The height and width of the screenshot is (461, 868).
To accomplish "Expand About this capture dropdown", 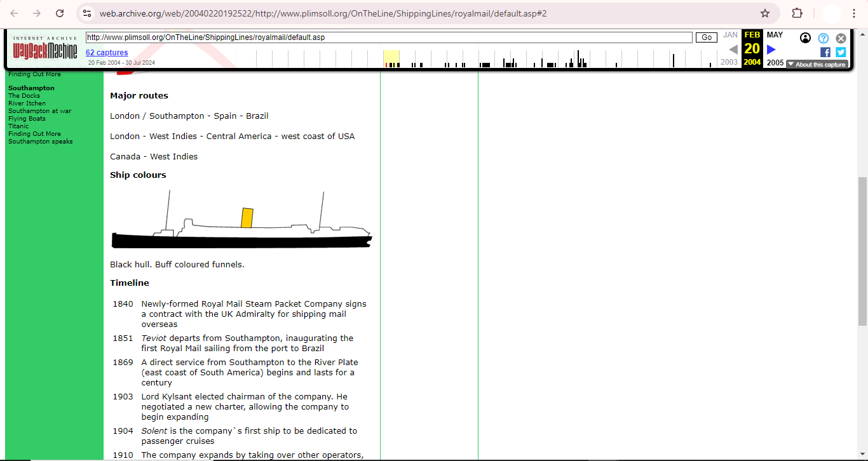I will (x=817, y=64).
